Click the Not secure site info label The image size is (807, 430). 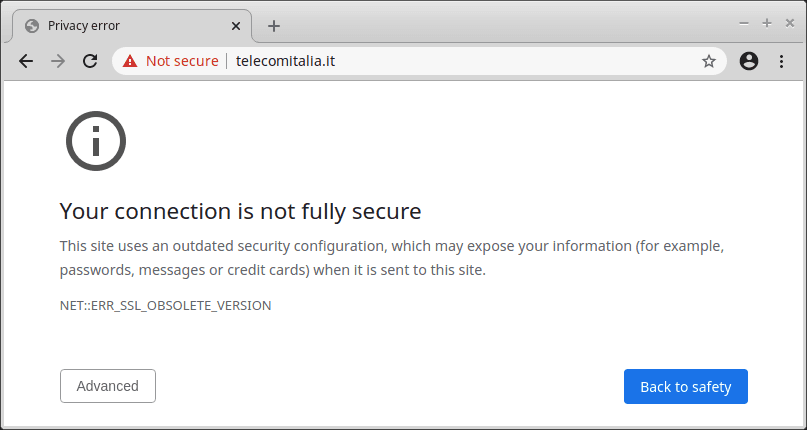point(182,61)
